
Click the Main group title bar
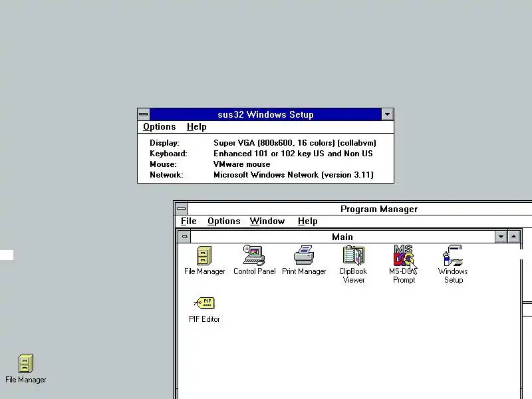[342, 237]
